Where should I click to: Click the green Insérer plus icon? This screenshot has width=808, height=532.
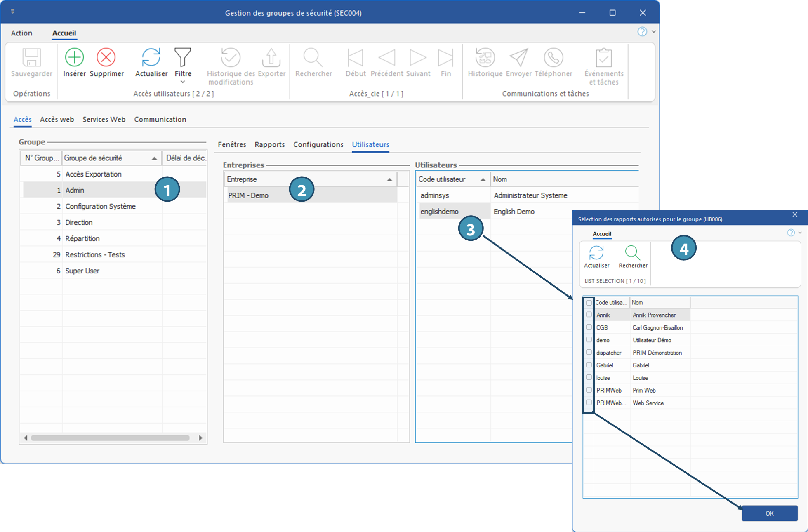pyautogui.click(x=74, y=57)
